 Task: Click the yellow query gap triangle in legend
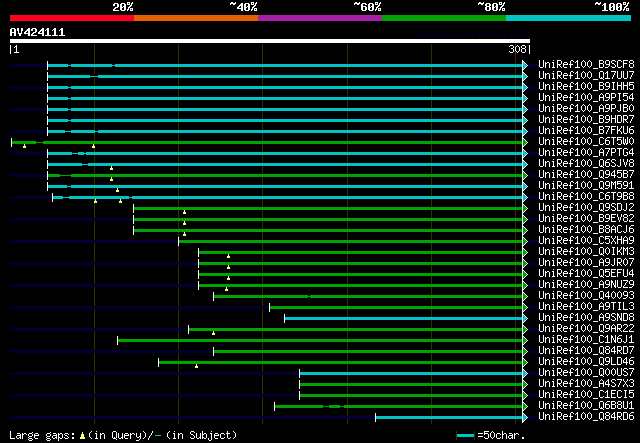[x=82, y=436]
